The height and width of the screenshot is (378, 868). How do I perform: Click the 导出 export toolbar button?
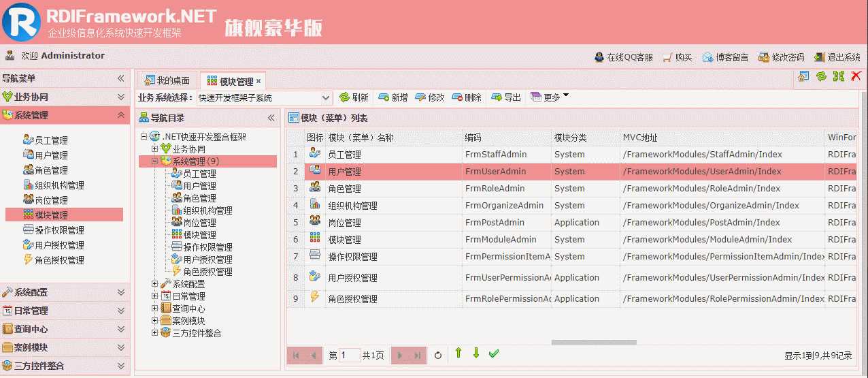pos(506,97)
